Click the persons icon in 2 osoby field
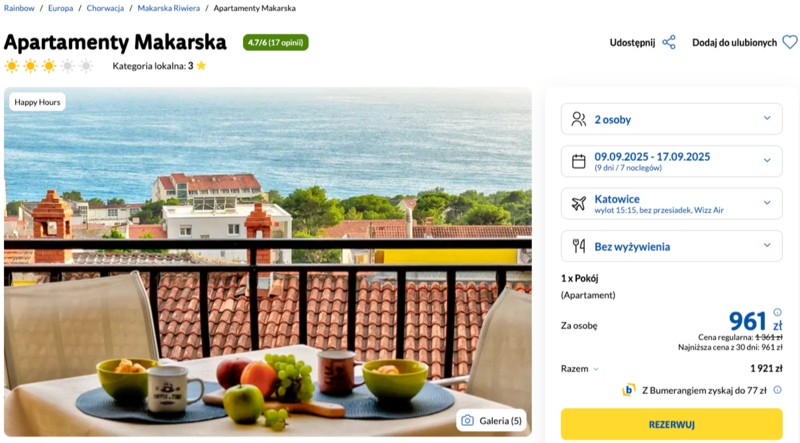This screenshot has width=800, height=443. [x=579, y=119]
